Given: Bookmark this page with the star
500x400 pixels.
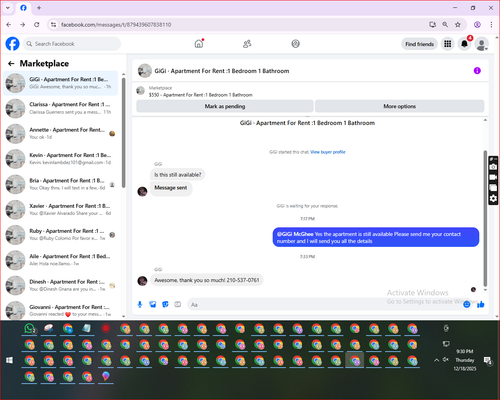Looking at the screenshot, I should tap(458, 25).
